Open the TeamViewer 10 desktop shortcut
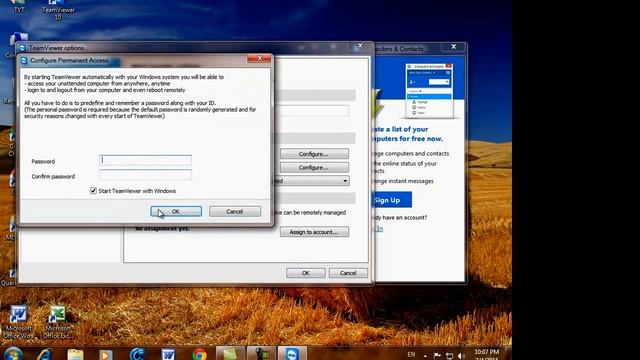Image resolution: width=640 pixels, height=360 pixels. [x=58, y=10]
